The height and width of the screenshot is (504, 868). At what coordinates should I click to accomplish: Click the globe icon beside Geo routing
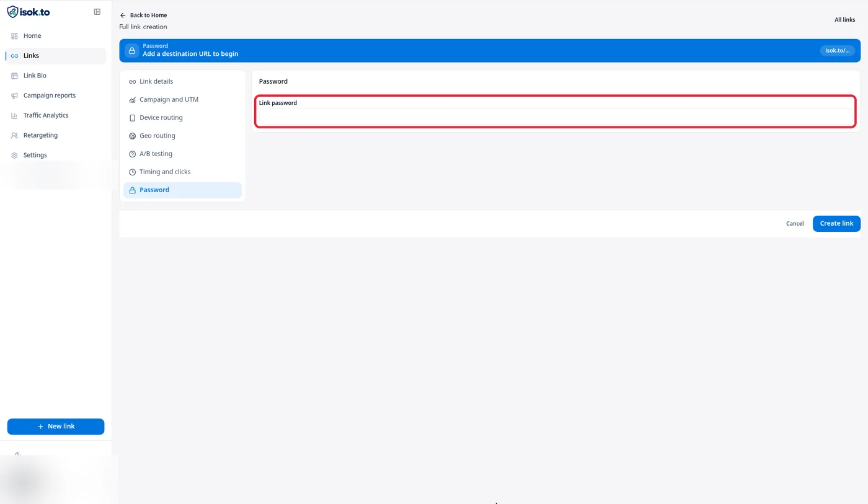[x=132, y=136]
